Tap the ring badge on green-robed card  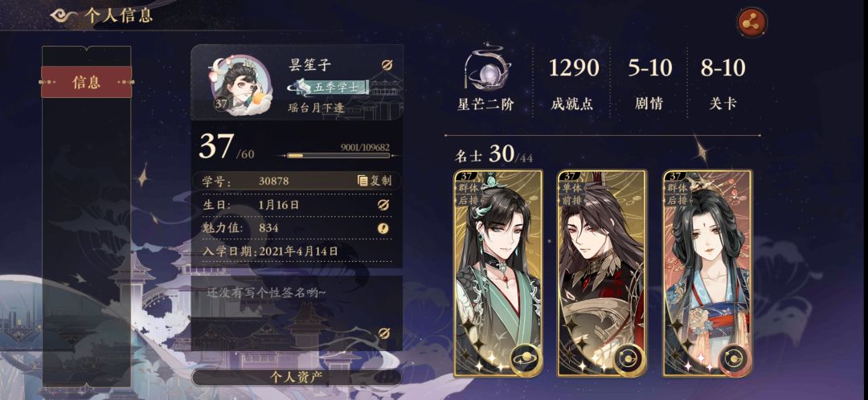click(x=526, y=360)
